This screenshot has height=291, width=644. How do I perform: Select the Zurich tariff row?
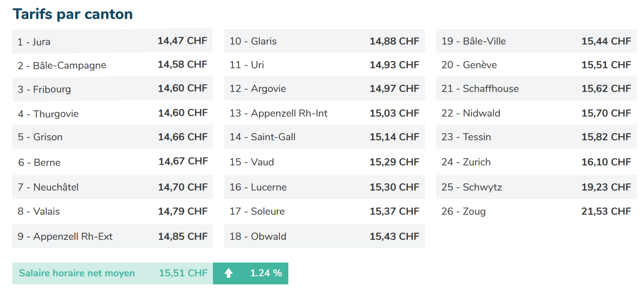tap(536, 162)
